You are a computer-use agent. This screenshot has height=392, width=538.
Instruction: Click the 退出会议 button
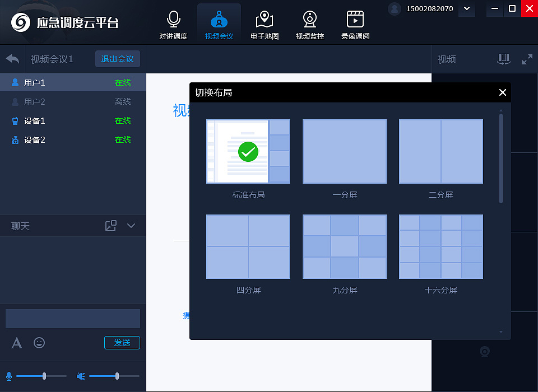click(117, 59)
